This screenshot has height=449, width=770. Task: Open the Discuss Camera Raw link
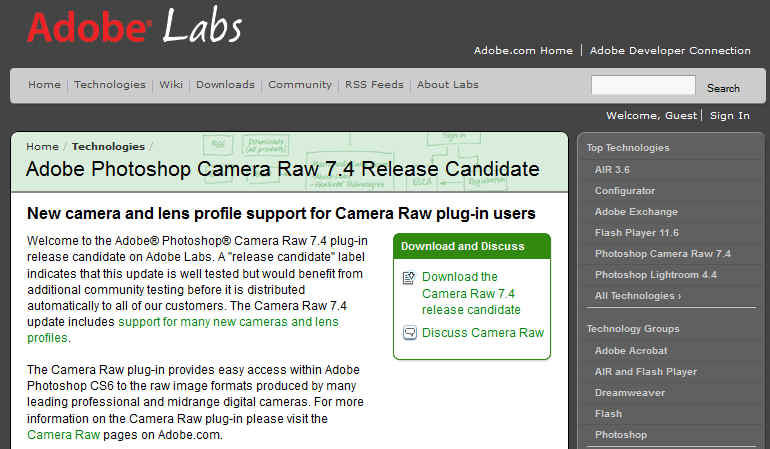click(x=483, y=333)
